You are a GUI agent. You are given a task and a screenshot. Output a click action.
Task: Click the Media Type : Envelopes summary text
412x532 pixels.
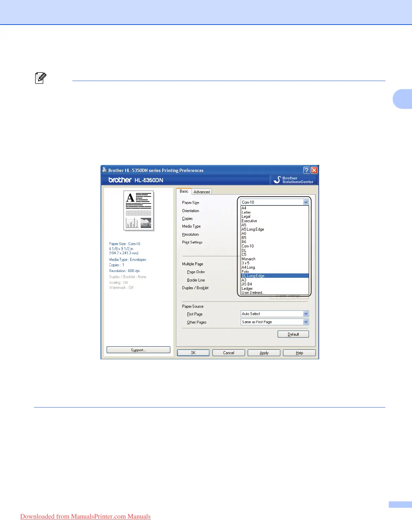(x=128, y=260)
